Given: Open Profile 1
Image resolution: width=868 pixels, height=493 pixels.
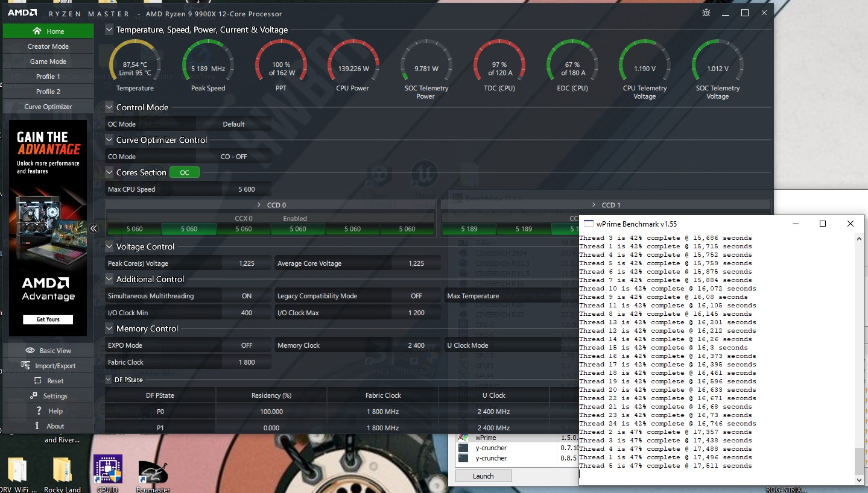Looking at the screenshot, I should click(x=48, y=77).
